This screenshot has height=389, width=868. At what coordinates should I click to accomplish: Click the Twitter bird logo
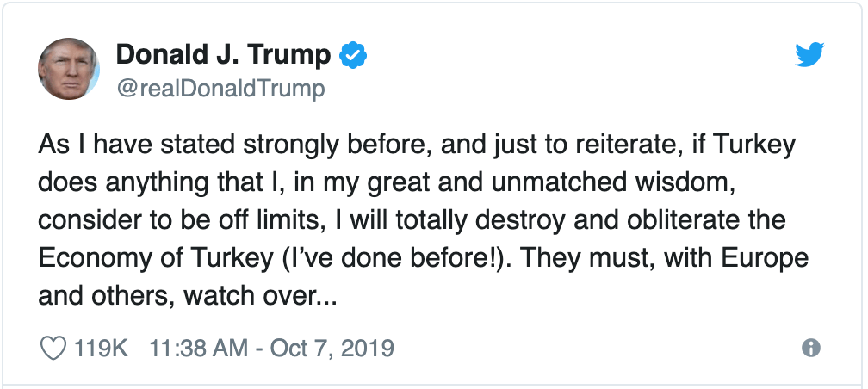pos(809,56)
